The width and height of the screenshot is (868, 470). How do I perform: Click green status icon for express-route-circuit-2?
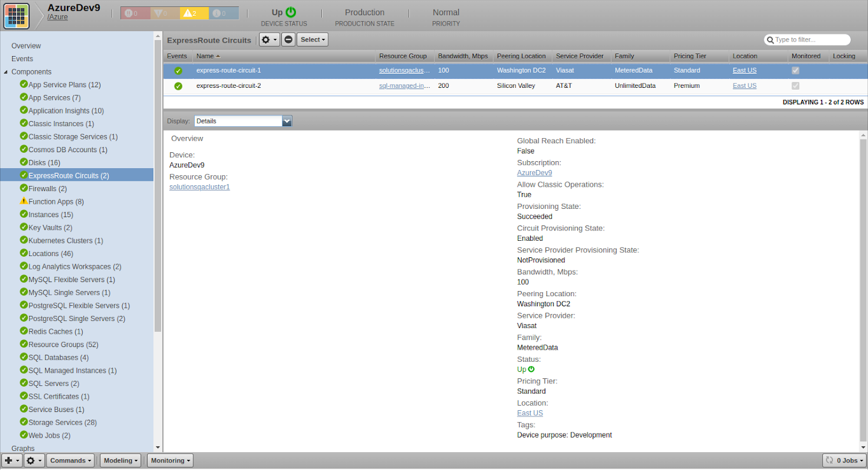click(x=178, y=86)
